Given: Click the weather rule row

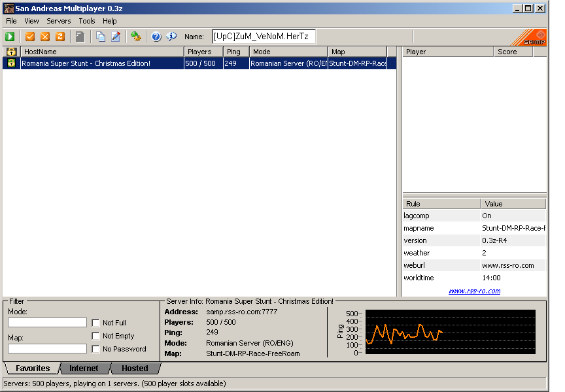Looking at the screenshot, I should click(474, 253).
